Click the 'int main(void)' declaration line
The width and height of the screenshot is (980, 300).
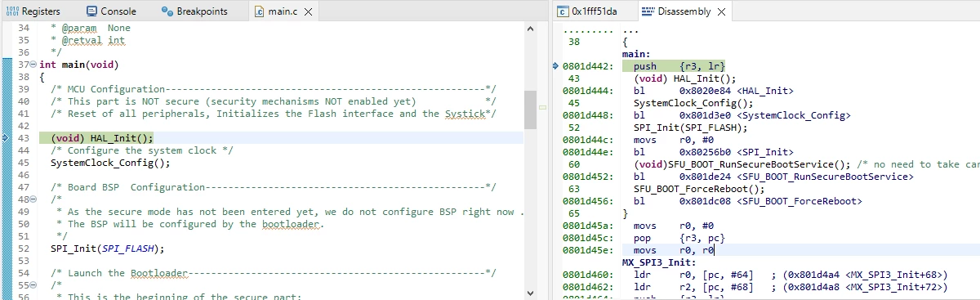(79, 64)
